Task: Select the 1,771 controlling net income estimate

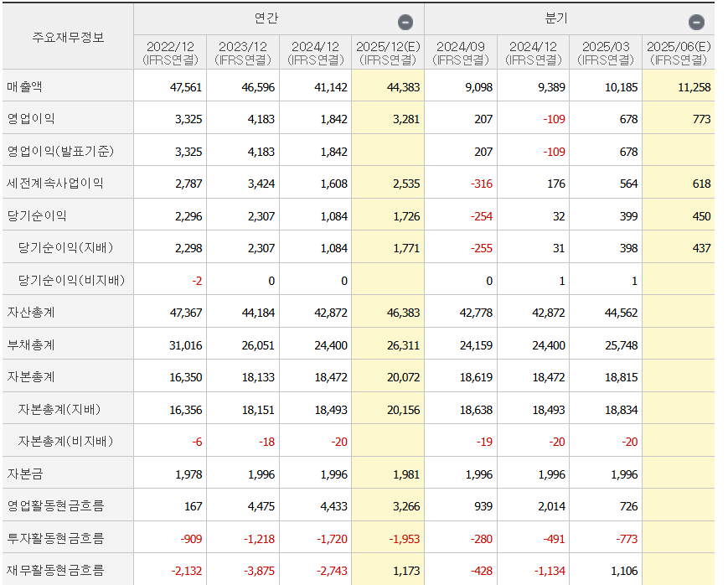Action: (406, 249)
